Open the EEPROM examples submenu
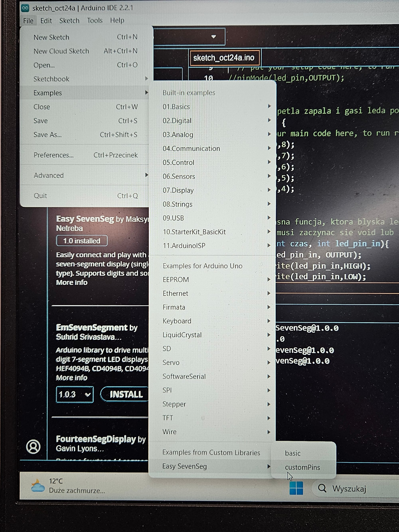 [212, 279]
